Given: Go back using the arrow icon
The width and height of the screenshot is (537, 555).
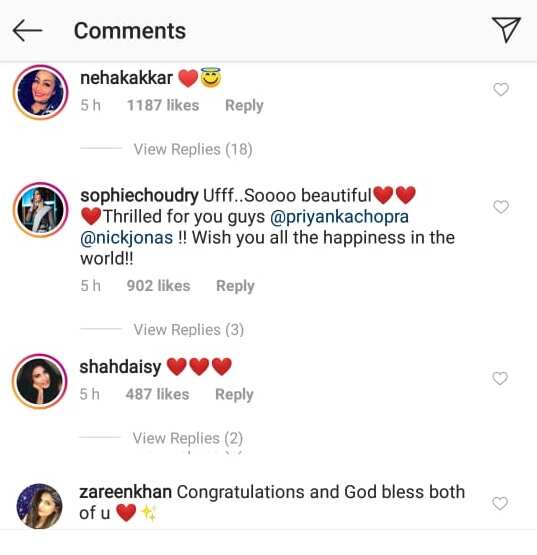Looking at the screenshot, I should click(x=27, y=31).
